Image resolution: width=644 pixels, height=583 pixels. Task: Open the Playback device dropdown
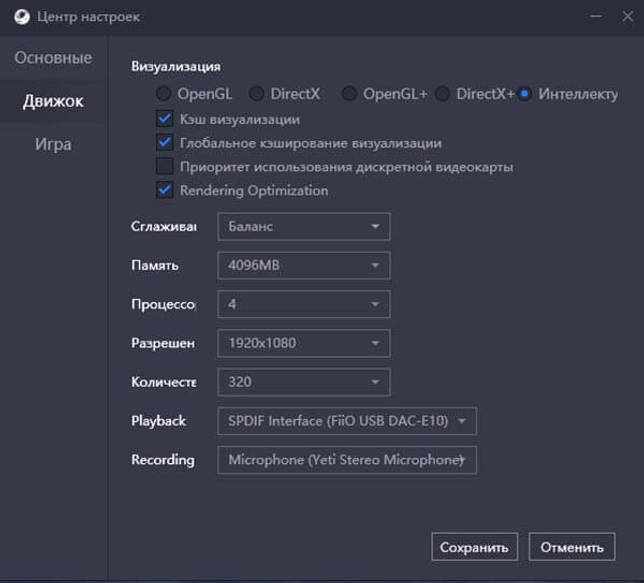[347, 421]
